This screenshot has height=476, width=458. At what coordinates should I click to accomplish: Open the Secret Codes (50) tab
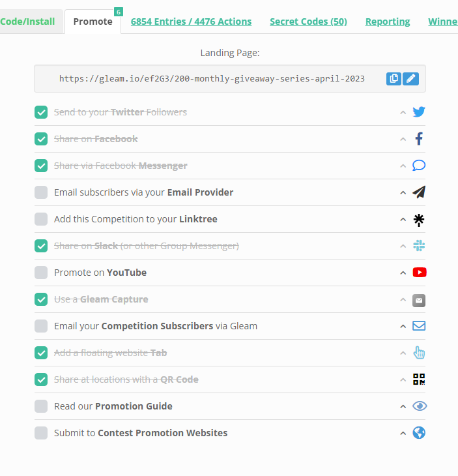point(308,22)
